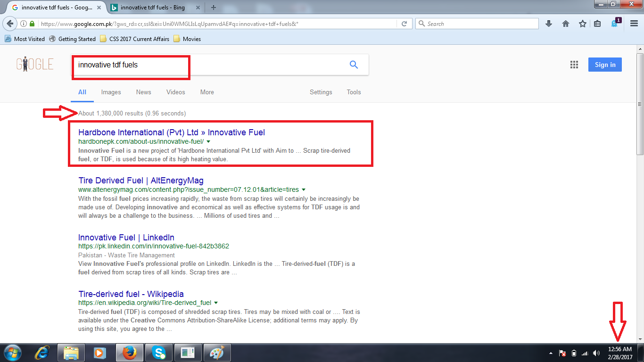Open Hardbone International Innovative Fuel result
The height and width of the screenshot is (362, 644).
[x=172, y=132]
